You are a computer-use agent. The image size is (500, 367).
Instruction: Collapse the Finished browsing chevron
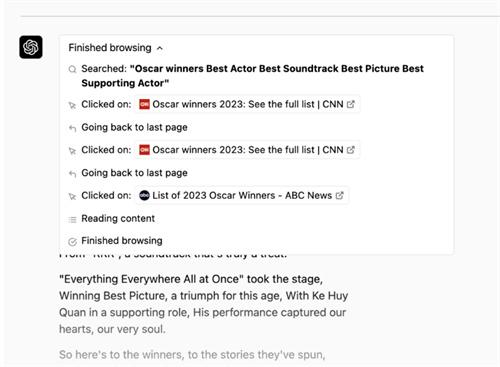tap(160, 48)
